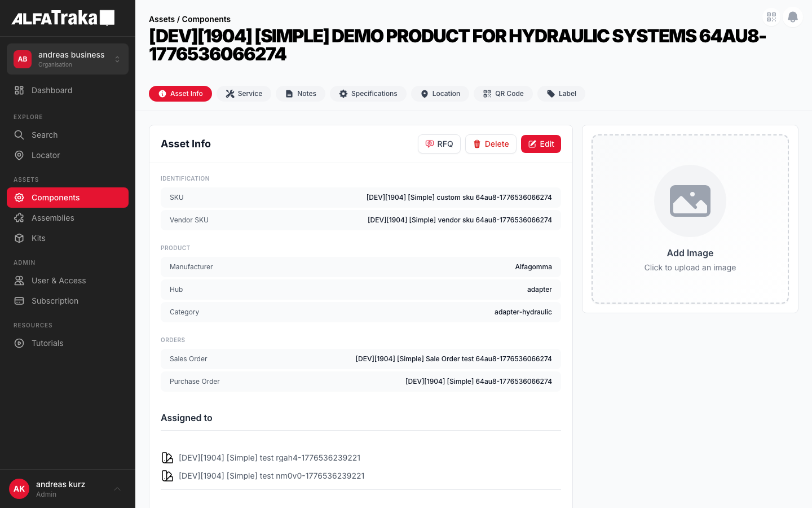Request a quote with RFQ button
The height and width of the screenshot is (508, 812).
click(439, 144)
